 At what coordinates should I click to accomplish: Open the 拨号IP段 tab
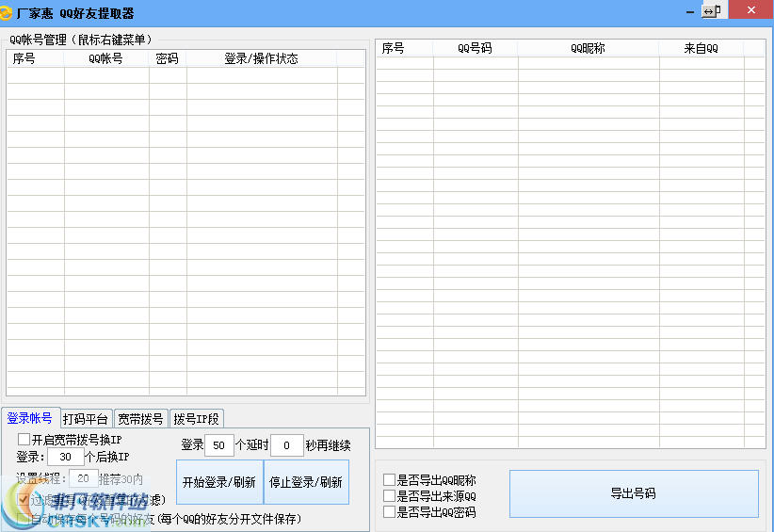[x=196, y=419]
